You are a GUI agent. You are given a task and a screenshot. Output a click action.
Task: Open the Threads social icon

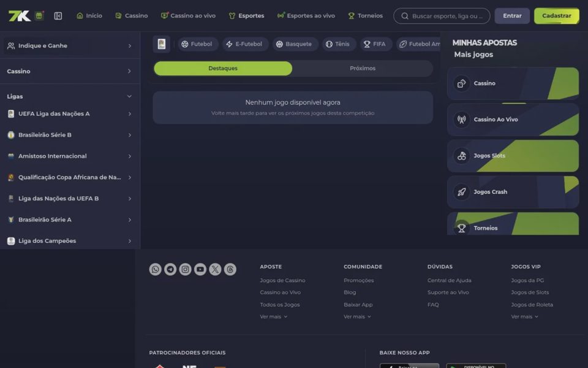(230, 269)
